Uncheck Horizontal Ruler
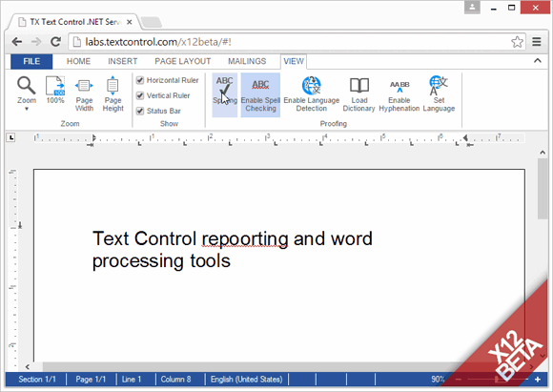Viewport: 553px width, 392px height. pyautogui.click(x=140, y=80)
